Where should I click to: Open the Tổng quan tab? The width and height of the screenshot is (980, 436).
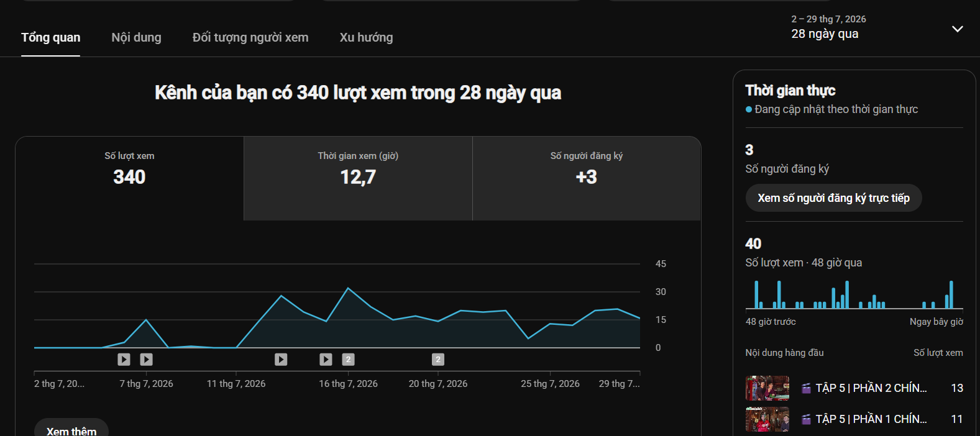(x=50, y=37)
